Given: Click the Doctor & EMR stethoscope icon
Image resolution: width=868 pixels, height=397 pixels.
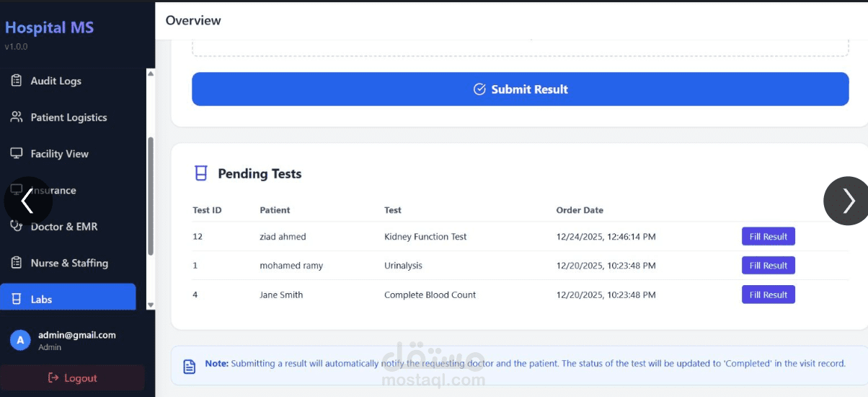Looking at the screenshot, I should tap(17, 227).
